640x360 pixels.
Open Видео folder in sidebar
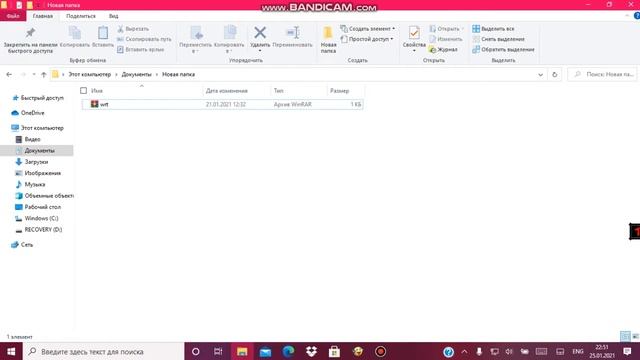pos(28,139)
